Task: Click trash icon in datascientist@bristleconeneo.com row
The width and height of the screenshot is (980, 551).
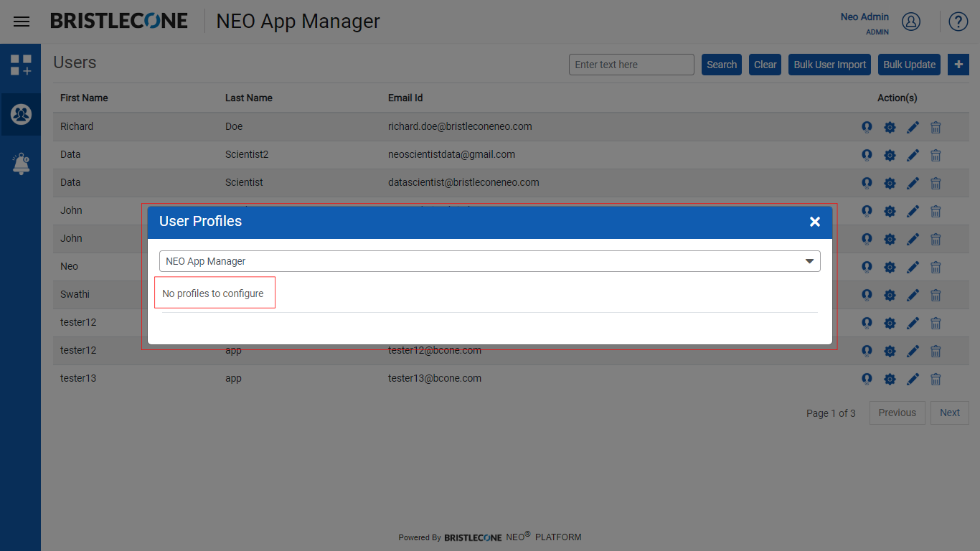Action: [936, 183]
